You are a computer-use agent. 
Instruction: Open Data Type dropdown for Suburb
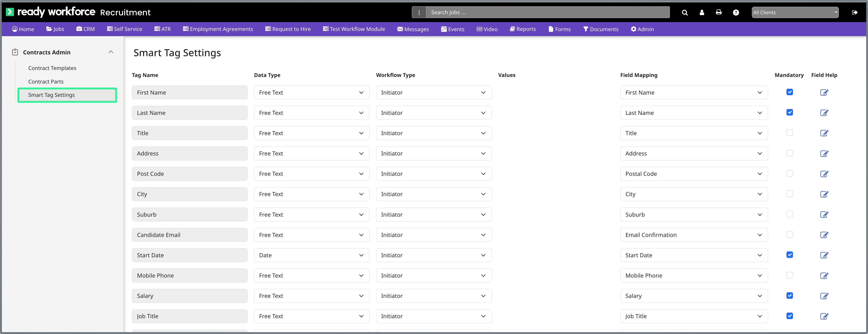tap(311, 214)
